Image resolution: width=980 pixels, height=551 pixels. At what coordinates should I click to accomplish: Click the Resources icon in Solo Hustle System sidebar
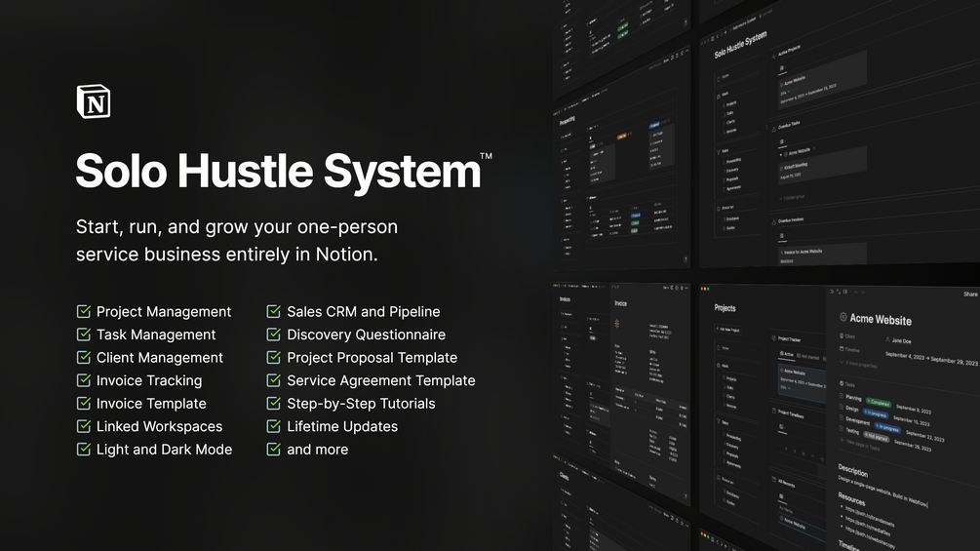pos(718,209)
